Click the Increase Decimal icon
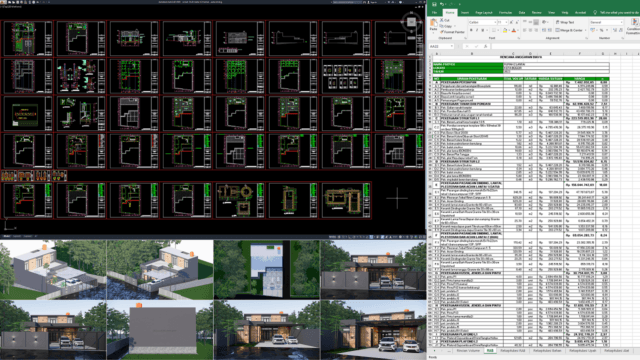Viewport: 640px width, 360px height. 615,30
